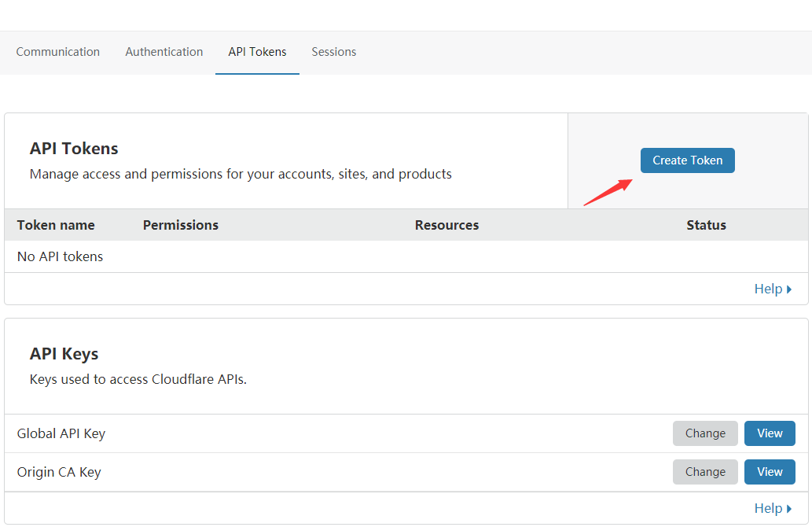The height and width of the screenshot is (527, 812).
Task: Select the API Tokens tab
Action: pos(257,52)
